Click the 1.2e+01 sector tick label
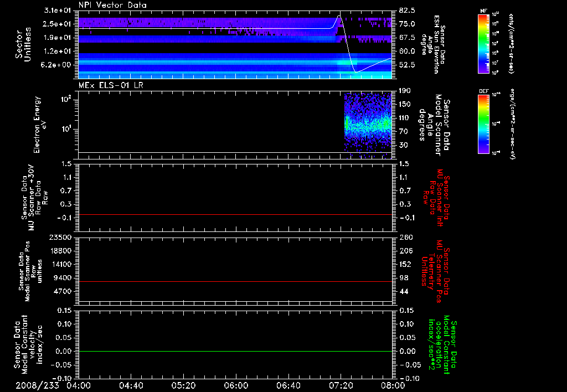This screenshot has height=392, width=567. [x=57, y=51]
